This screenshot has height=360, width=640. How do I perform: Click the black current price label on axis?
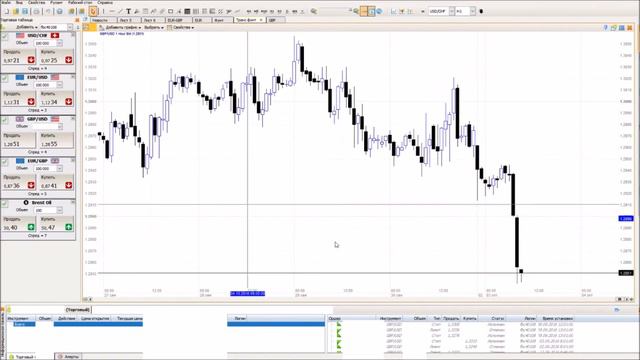pyautogui.click(x=626, y=273)
